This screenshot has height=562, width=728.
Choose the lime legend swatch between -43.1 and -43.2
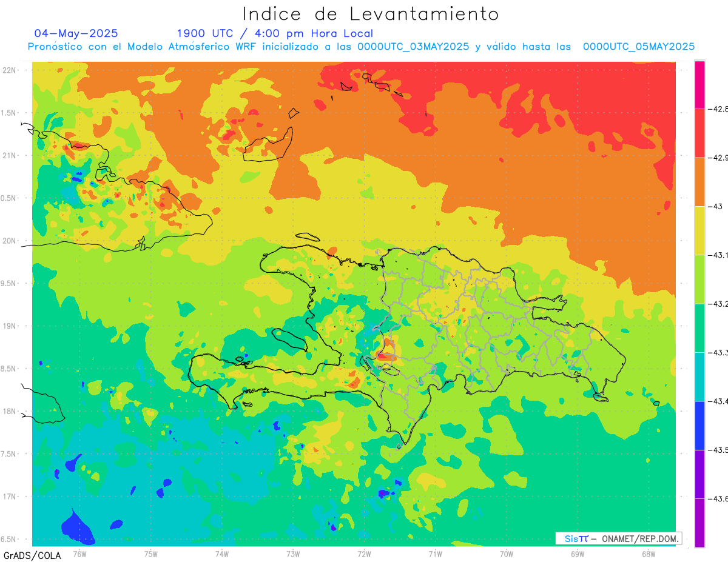(x=700, y=279)
